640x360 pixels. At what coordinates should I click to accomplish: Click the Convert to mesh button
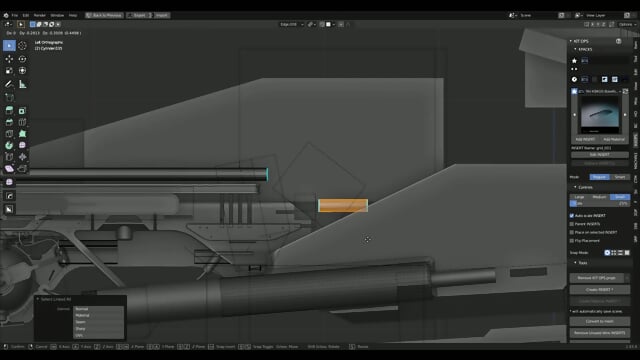(x=600, y=321)
